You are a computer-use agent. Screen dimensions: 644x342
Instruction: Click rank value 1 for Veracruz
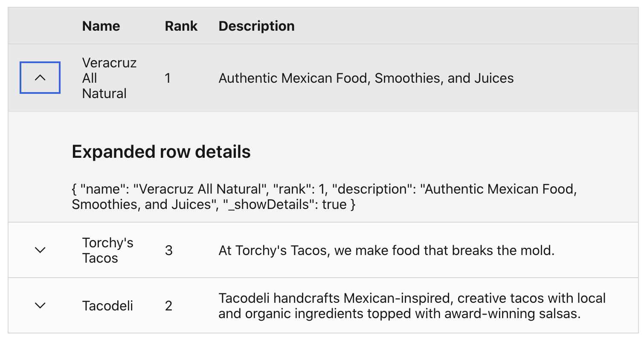(168, 78)
